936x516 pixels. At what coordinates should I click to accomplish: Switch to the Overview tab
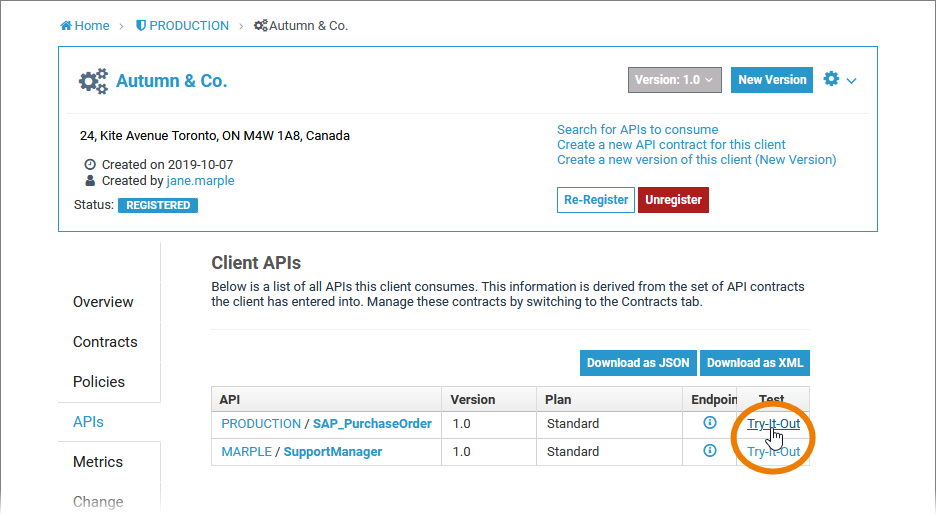[x=103, y=302]
